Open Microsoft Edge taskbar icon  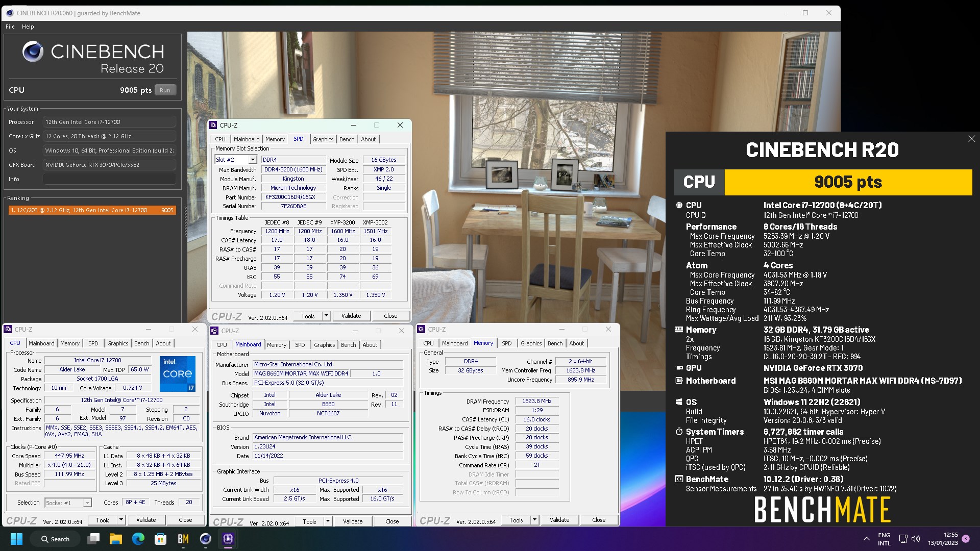[138, 539]
